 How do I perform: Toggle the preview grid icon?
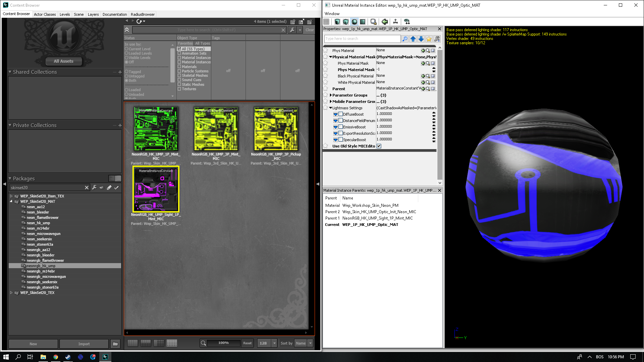tap(326, 22)
